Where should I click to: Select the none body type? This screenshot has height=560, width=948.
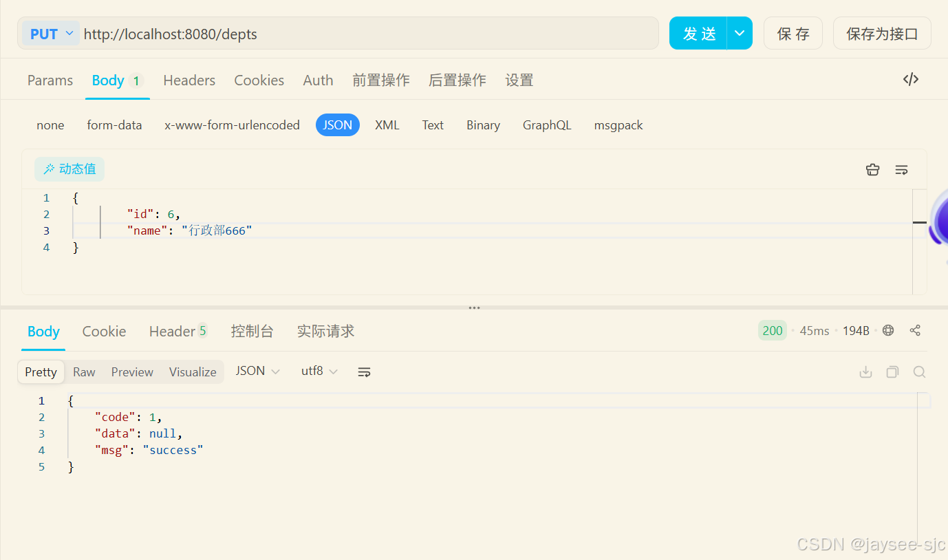50,125
